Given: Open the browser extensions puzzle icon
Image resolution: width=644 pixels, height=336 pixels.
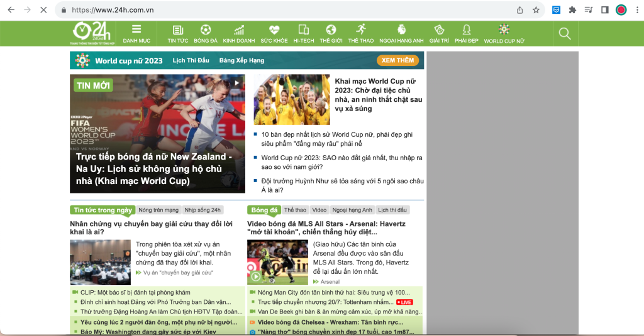Looking at the screenshot, I should [x=572, y=10].
